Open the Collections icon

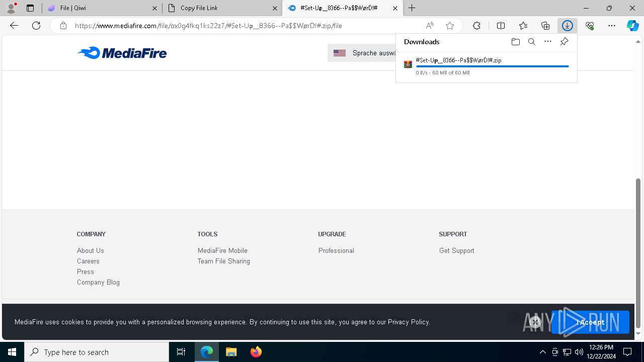click(545, 26)
